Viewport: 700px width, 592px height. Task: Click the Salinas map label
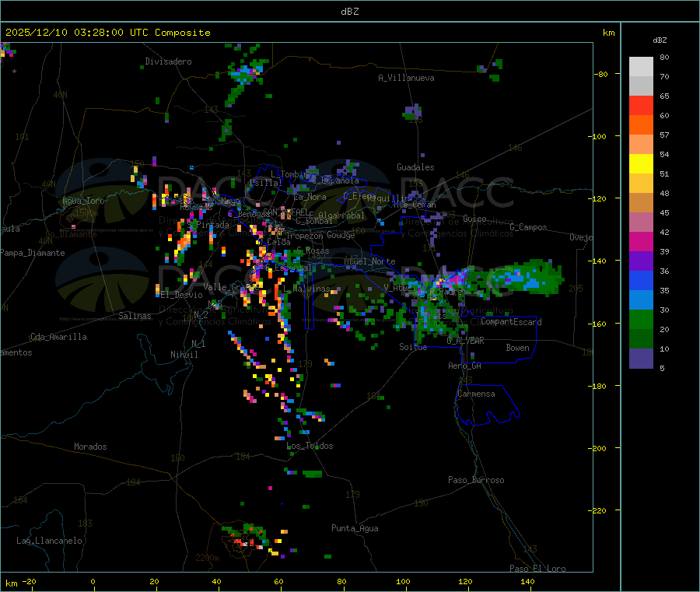135,316
